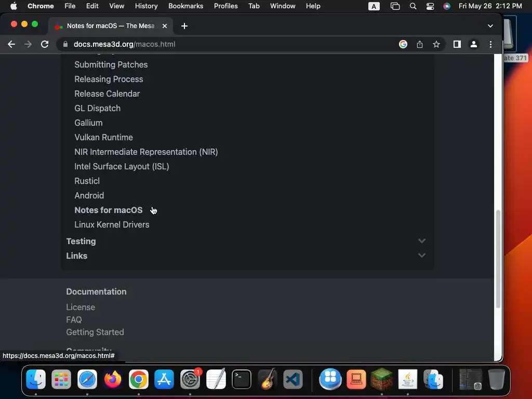Open the Profiles menu
This screenshot has height=399, width=532.
[x=225, y=6]
